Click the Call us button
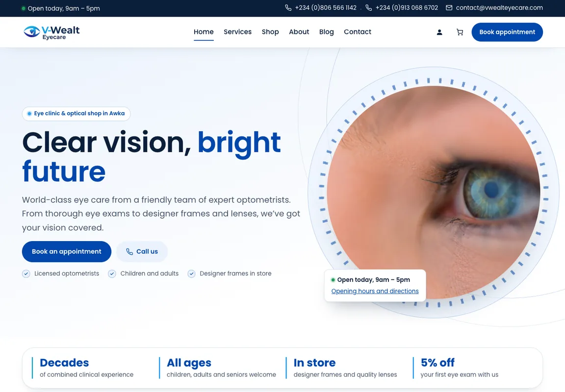 coord(142,251)
